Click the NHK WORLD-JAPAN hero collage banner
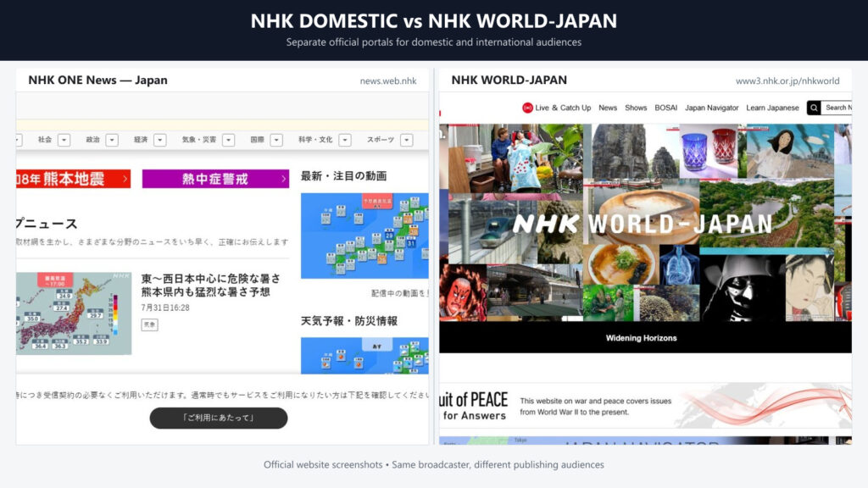 (x=645, y=223)
